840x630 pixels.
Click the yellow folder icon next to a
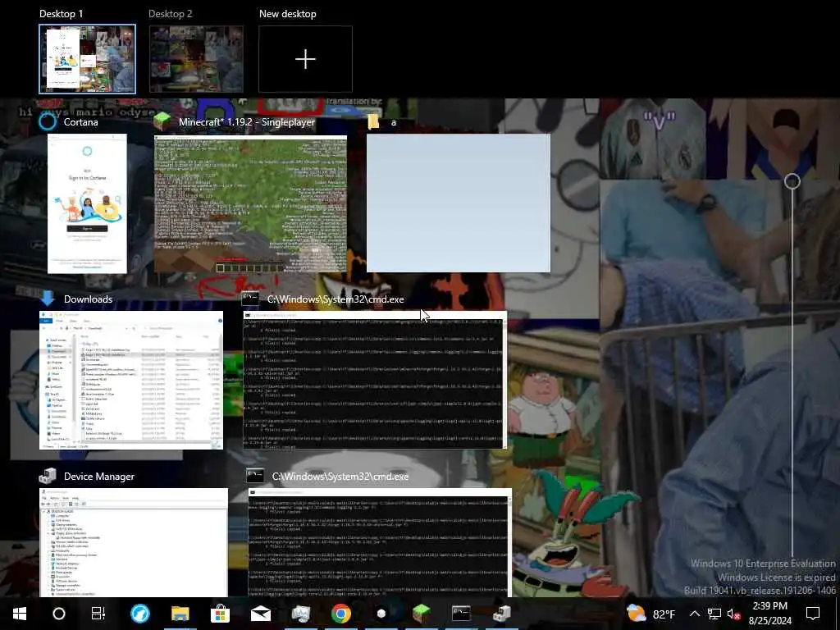[374, 122]
